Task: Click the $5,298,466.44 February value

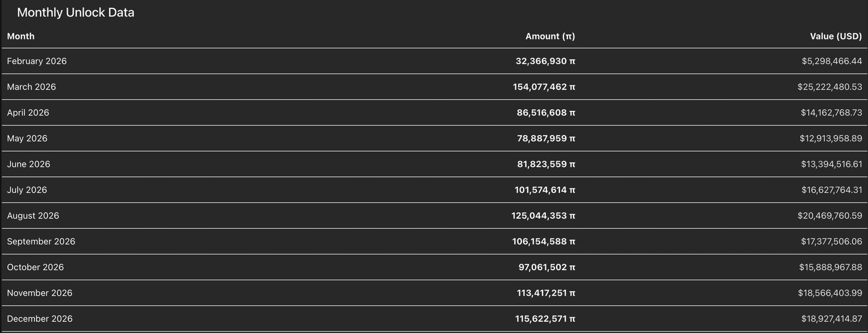Action: tap(832, 61)
